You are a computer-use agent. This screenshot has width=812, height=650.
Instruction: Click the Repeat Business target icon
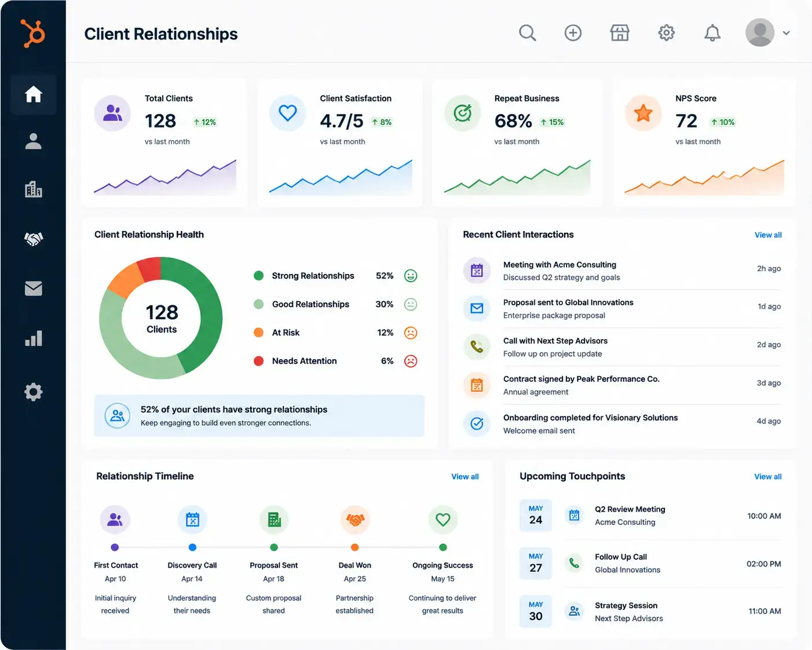[x=462, y=113]
